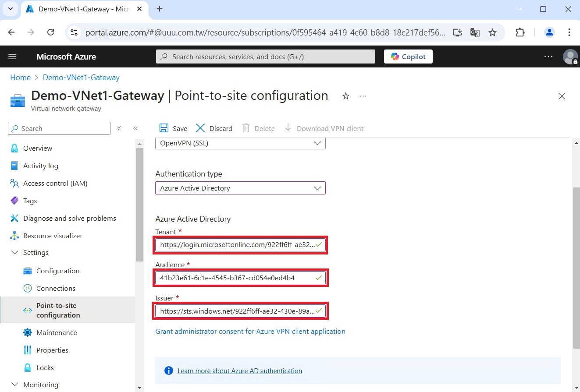Expand the OpenVPN (SSL) tunnel type dropdown
This screenshot has height=392, width=580.
click(240, 143)
